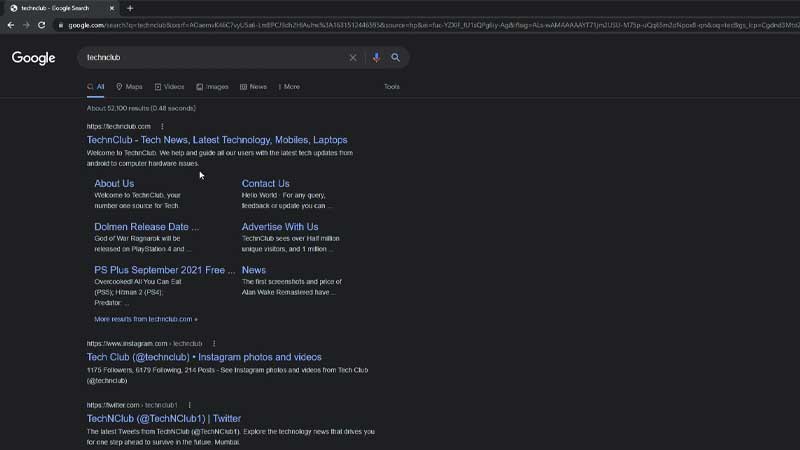
Task: Submit search with magnifier icon
Action: point(395,58)
